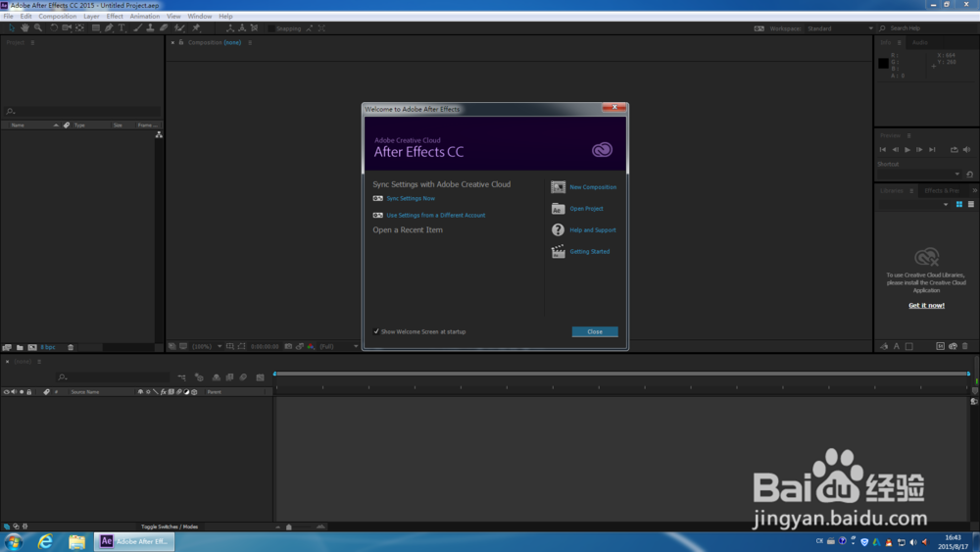Screen dimensions: 980x552
Task: Select the Rotation tool
Action: click(54, 28)
